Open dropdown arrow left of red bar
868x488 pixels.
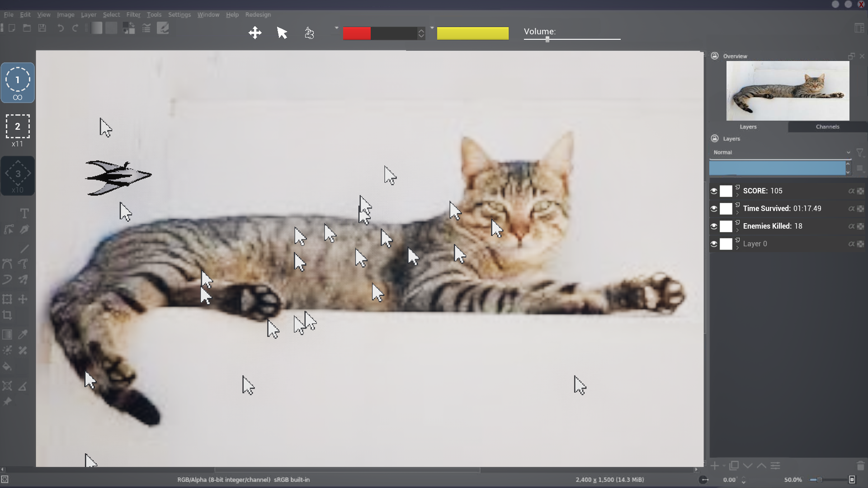pyautogui.click(x=336, y=28)
